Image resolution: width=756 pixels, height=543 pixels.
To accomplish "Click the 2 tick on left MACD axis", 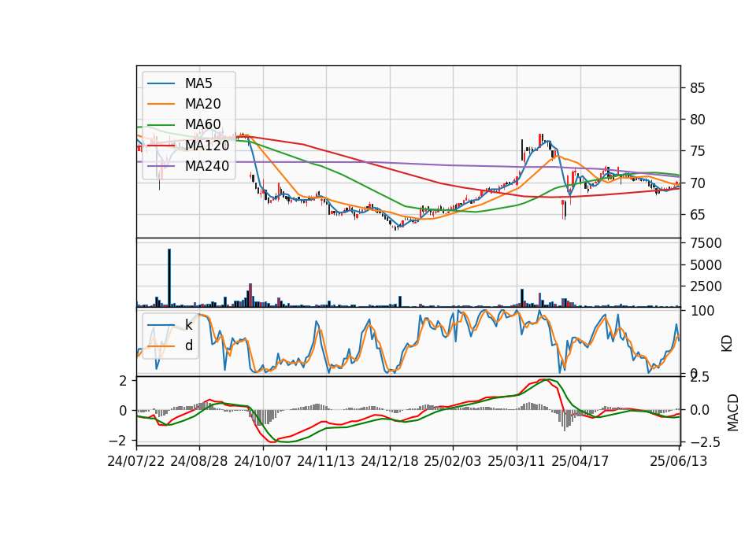I will coord(124,381).
